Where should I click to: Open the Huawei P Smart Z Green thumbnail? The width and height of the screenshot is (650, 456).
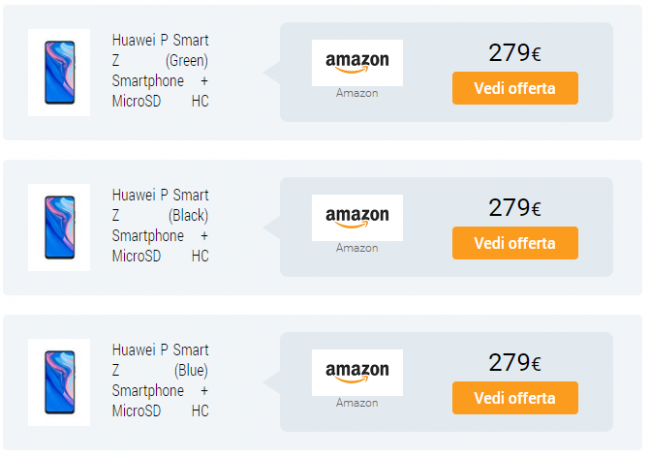coord(59,72)
